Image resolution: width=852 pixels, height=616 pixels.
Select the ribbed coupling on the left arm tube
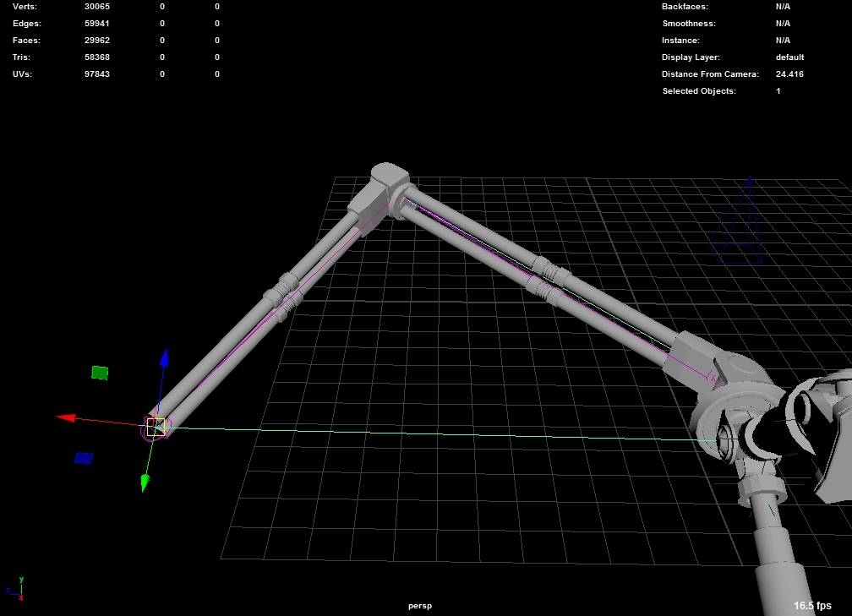[x=283, y=294]
